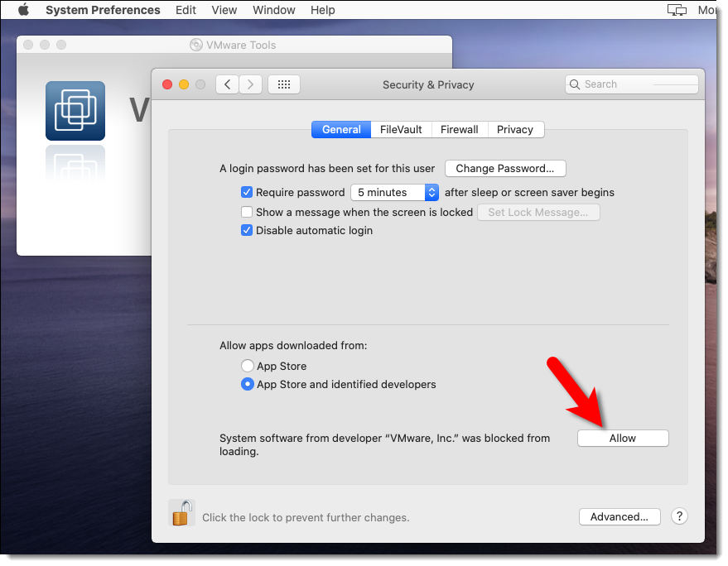Click the lock icon to prevent changes
The width and height of the screenshot is (728, 566).
tap(181, 513)
